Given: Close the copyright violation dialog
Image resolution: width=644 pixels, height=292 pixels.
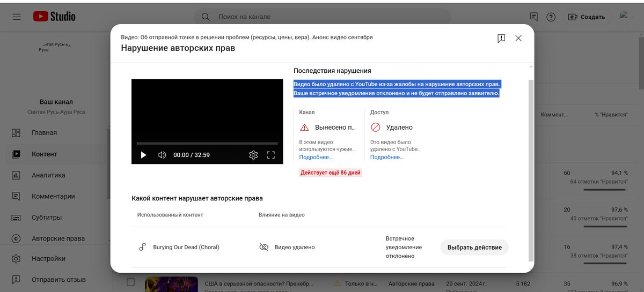Looking at the screenshot, I should tap(518, 39).
